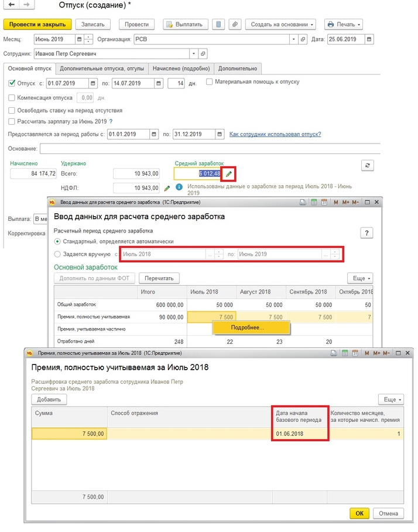The width and height of the screenshot is (418, 532).
Task: Open calendar picker for Дата field
Action: tap(368, 40)
